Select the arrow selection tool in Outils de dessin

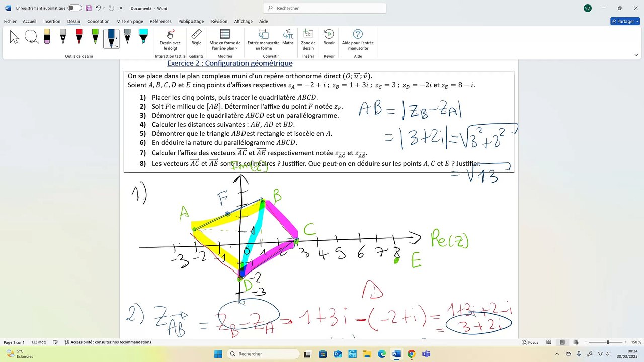point(14,37)
